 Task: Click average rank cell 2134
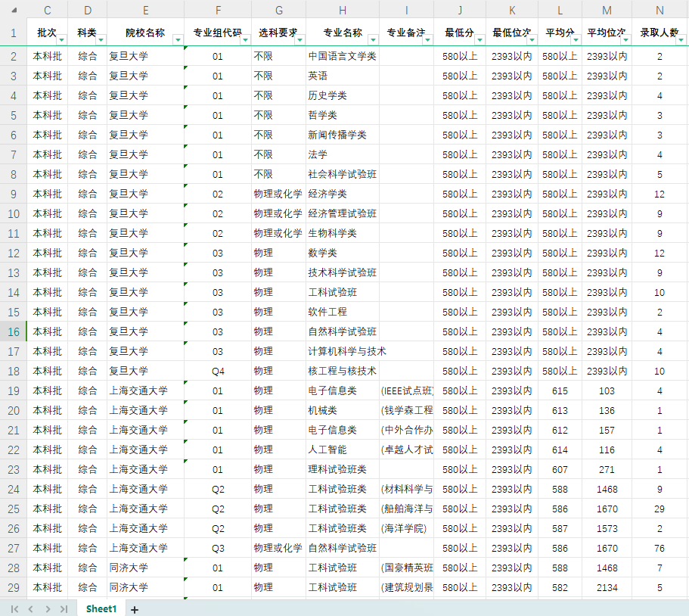(607, 587)
